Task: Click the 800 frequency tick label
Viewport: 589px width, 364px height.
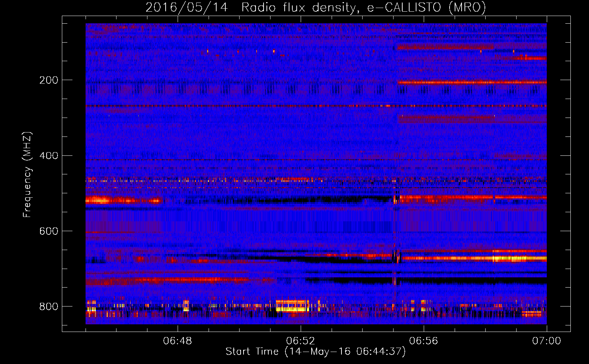Action: point(49,307)
